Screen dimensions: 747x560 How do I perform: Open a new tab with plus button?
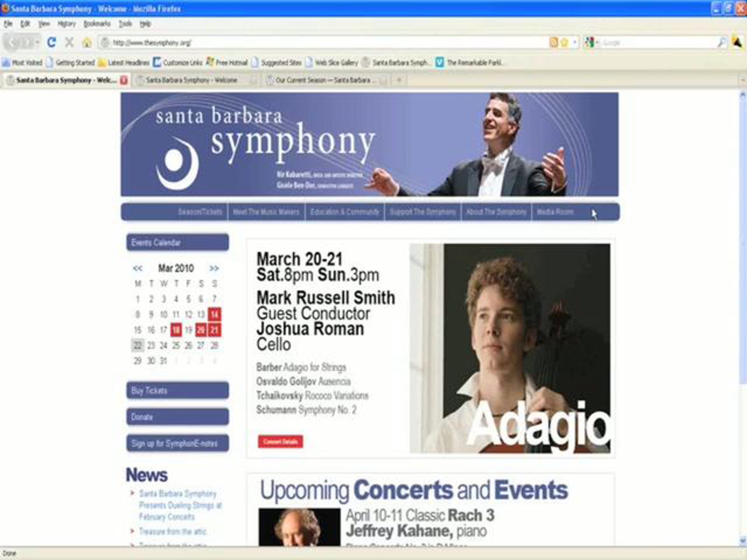coord(399,80)
